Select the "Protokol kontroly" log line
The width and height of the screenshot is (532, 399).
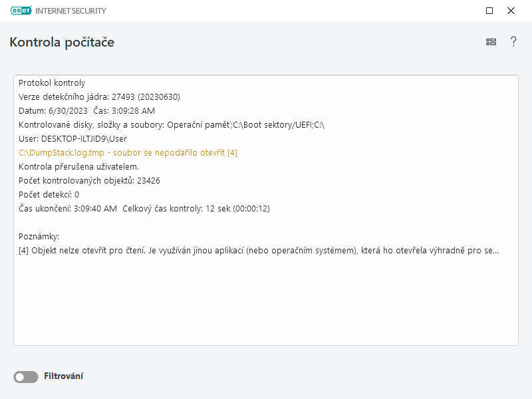[52, 83]
